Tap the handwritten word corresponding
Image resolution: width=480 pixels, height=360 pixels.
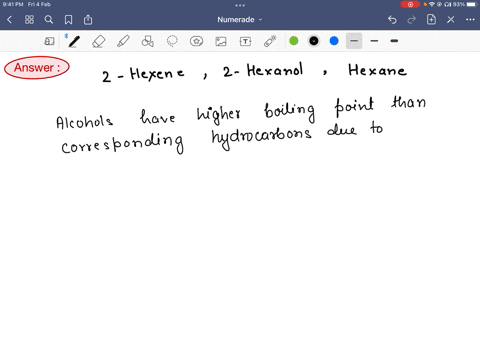[122, 143]
